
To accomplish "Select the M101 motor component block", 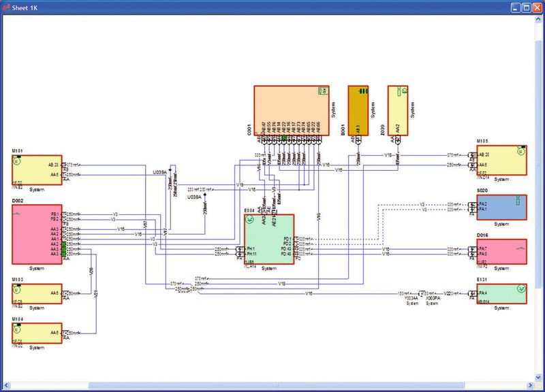I will pos(37,170).
